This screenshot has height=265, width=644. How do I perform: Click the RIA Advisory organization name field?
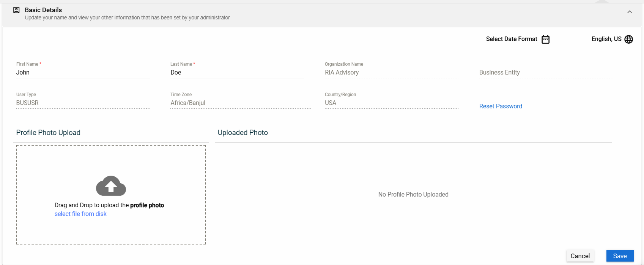tap(391, 73)
